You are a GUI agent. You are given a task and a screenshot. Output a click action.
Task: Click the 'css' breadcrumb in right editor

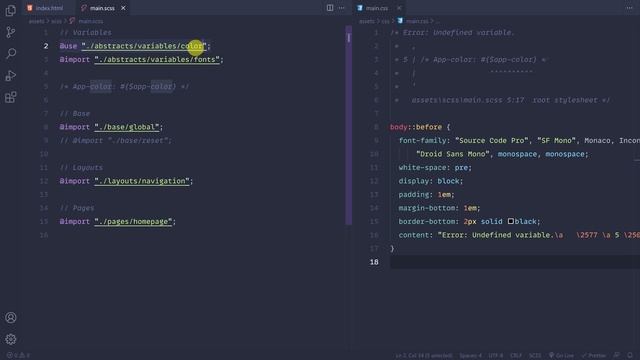(386, 21)
